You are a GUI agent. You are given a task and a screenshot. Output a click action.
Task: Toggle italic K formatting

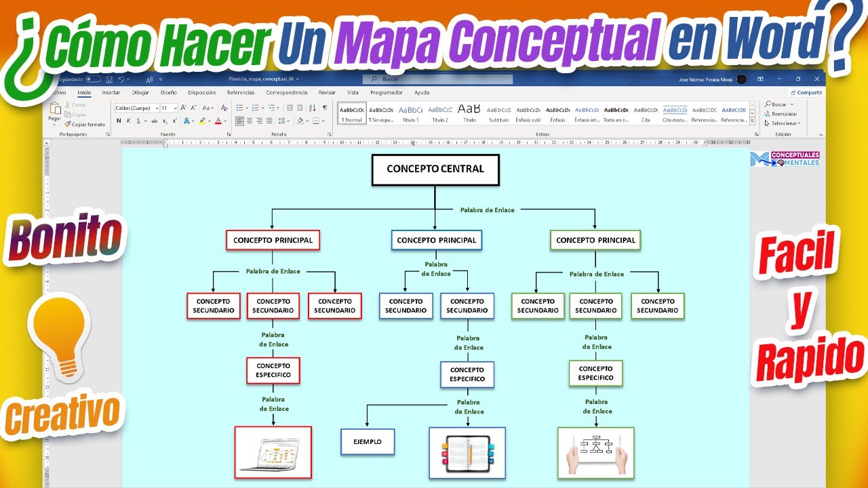(x=128, y=121)
